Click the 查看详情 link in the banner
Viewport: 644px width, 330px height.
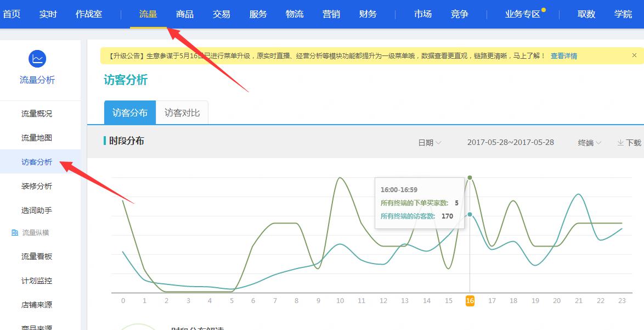563,56
